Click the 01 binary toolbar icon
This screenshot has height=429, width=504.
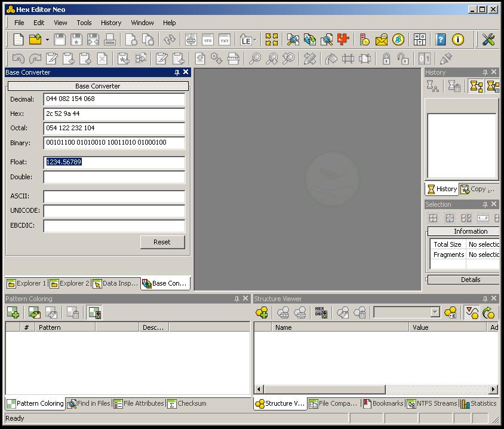(x=425, y=59)
